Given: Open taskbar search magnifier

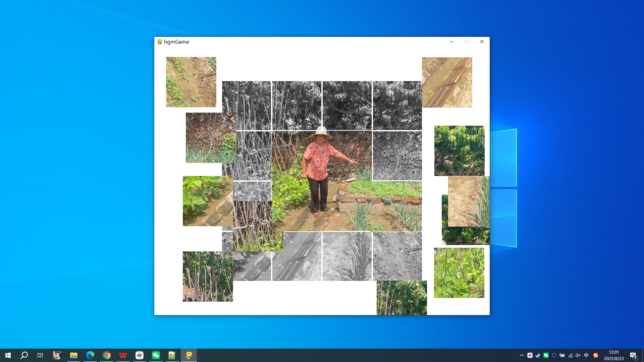Looking at the screenshot, I should click(24, 355).
